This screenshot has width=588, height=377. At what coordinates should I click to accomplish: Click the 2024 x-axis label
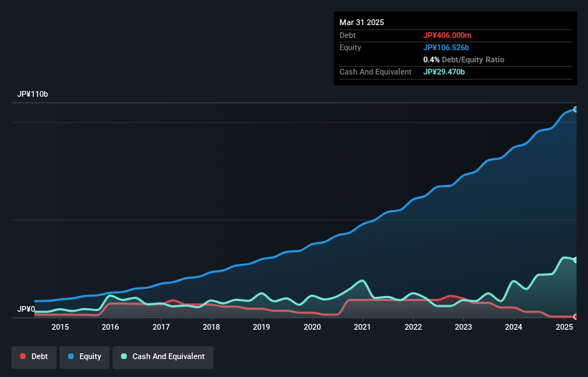[514, 327]
